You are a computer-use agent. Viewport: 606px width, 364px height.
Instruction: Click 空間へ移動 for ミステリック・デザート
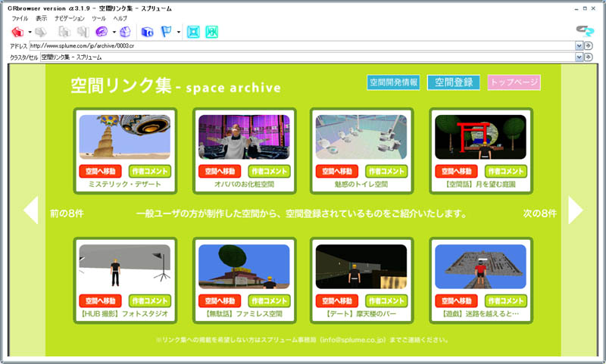click(101, 171)
